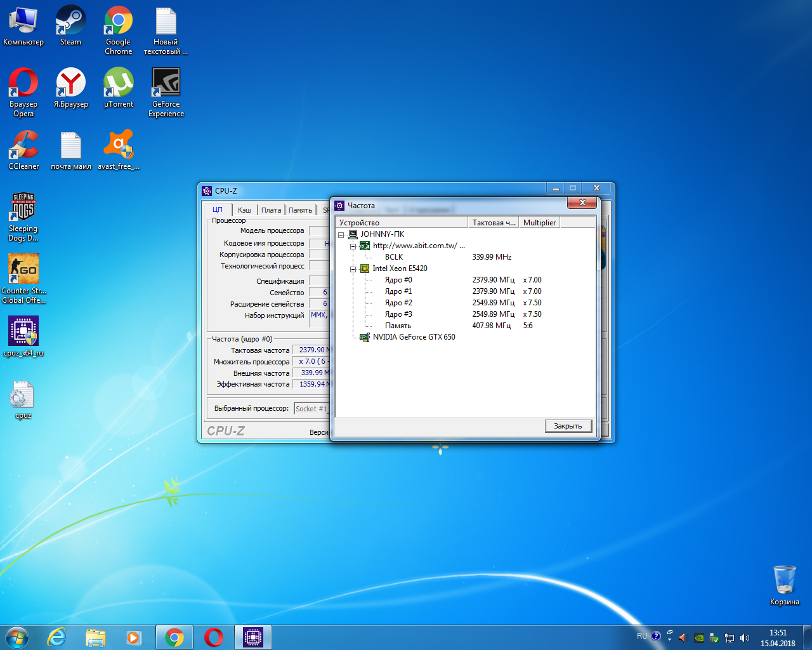Viewport: 812px width, 650px height.
Task: Open the white volume speaker tray icon
Action: click(x=745, y=638)
